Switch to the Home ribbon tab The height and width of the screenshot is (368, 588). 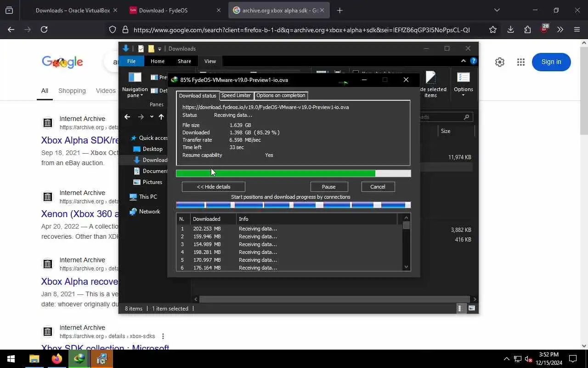[x=157, y=61]
